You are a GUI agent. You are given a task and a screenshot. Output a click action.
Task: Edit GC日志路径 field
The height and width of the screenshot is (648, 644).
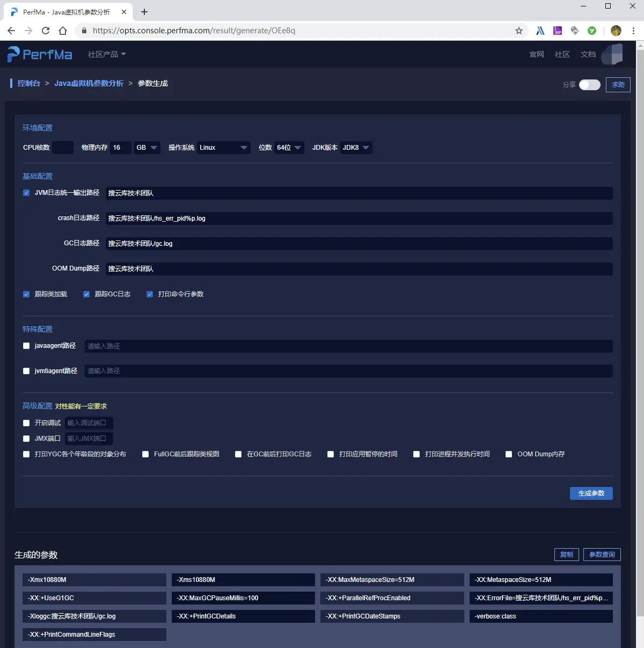pyautogui.click(x=359, y=244)
